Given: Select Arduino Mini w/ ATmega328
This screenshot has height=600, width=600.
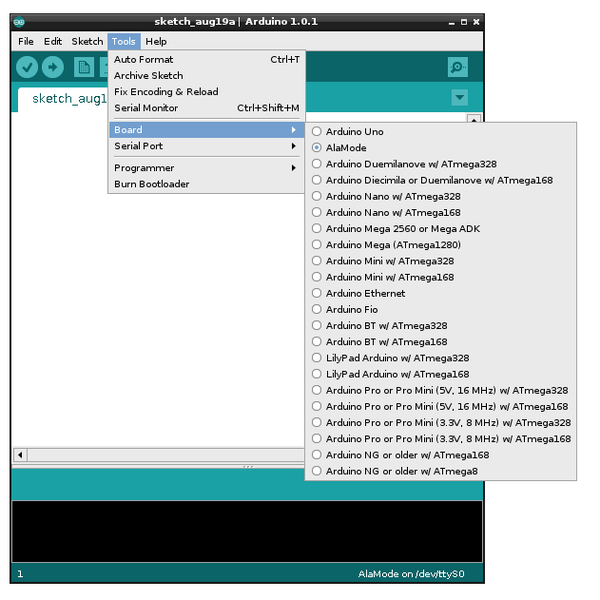Looking at the screenshot, I should 440,261.
